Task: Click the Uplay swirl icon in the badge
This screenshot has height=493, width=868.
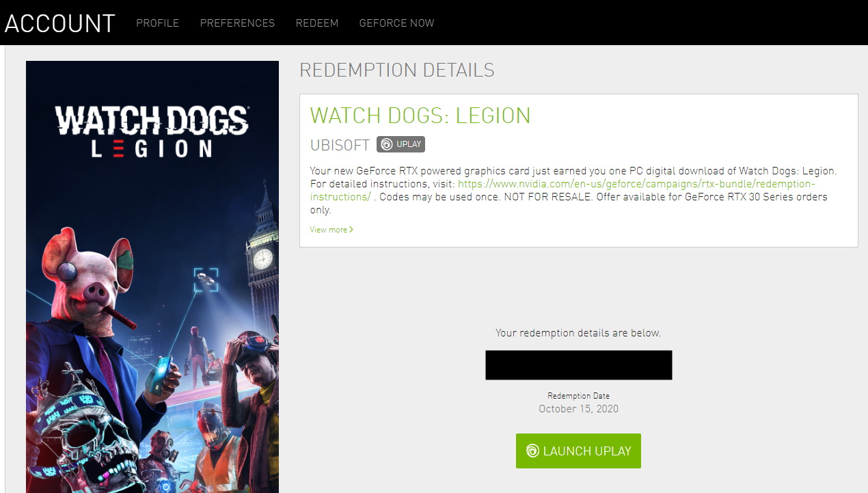Action: 387,144
